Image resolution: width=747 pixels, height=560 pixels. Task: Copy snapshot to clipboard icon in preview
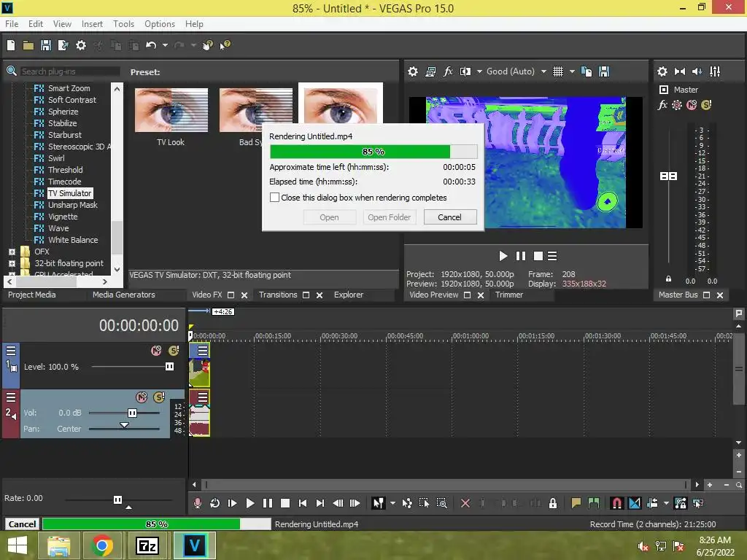(587, 71)
